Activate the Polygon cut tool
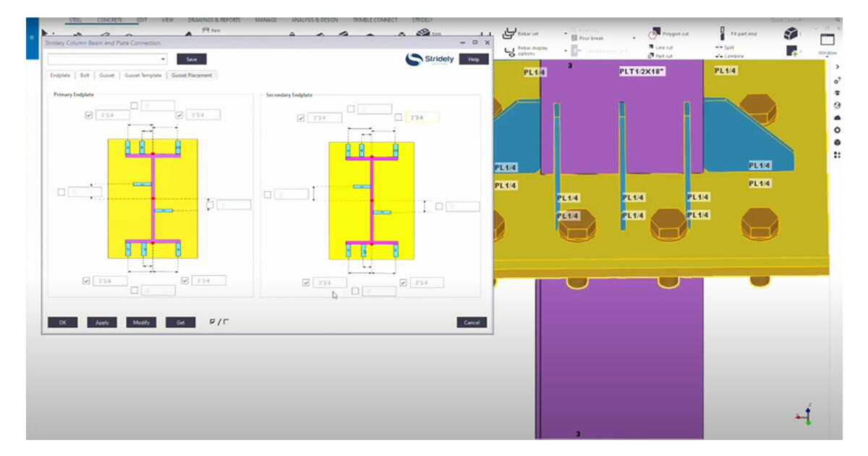Viewport: 868px width, 456px height. pyautogui.click(x=675, y=34)
